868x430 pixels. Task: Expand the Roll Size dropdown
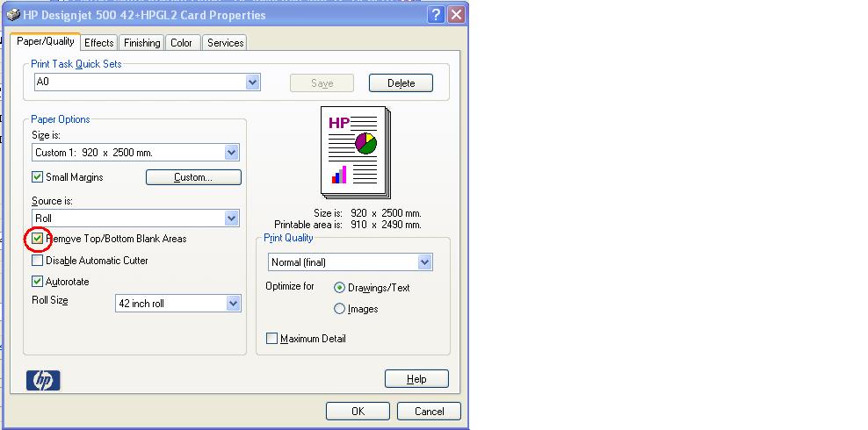coord(233,304)
